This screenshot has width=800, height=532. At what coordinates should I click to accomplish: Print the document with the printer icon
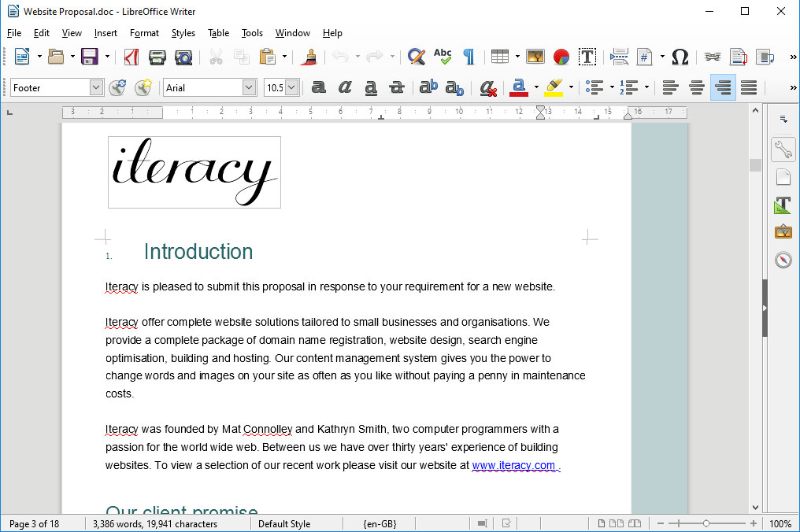(x=157, y=57)
